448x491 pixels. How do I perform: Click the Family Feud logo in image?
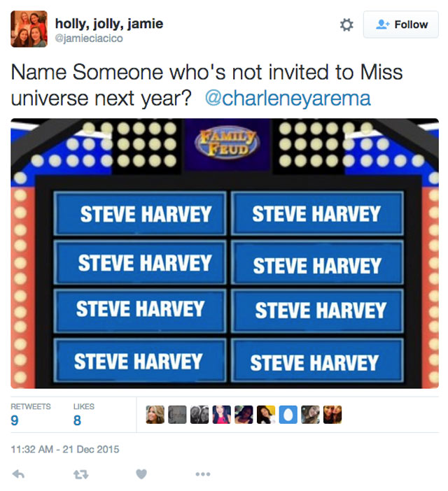pos(227,143)
